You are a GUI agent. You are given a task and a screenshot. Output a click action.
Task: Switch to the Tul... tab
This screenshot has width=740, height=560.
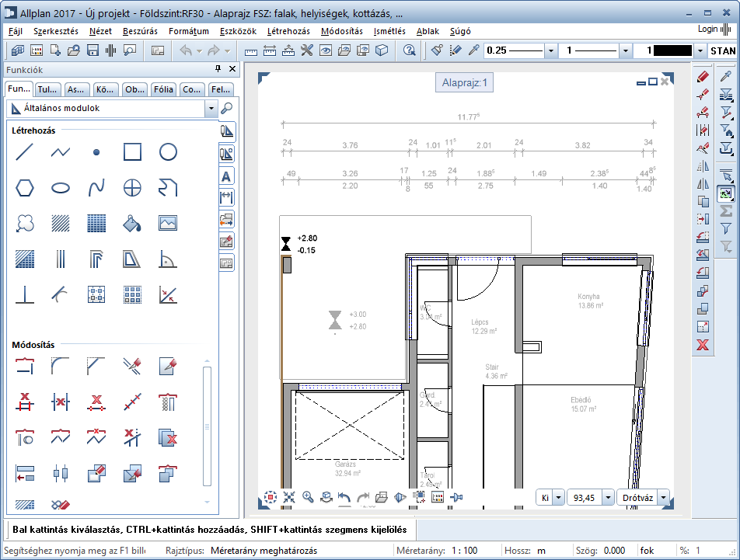pyautogui.click(x=47, y=89)
